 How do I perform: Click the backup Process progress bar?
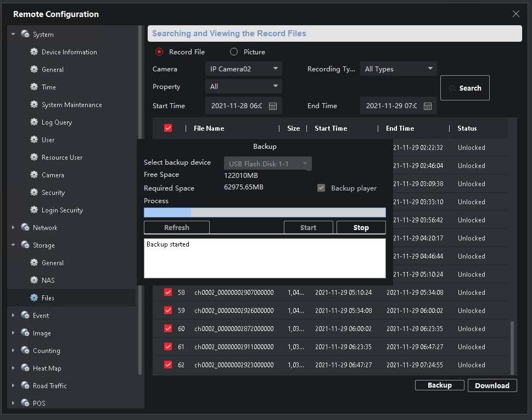[264, 212]
